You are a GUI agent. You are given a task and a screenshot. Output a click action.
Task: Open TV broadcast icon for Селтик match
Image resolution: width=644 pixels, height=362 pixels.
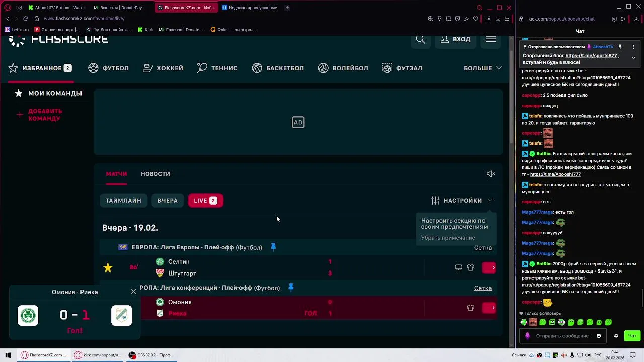point(458,267)
